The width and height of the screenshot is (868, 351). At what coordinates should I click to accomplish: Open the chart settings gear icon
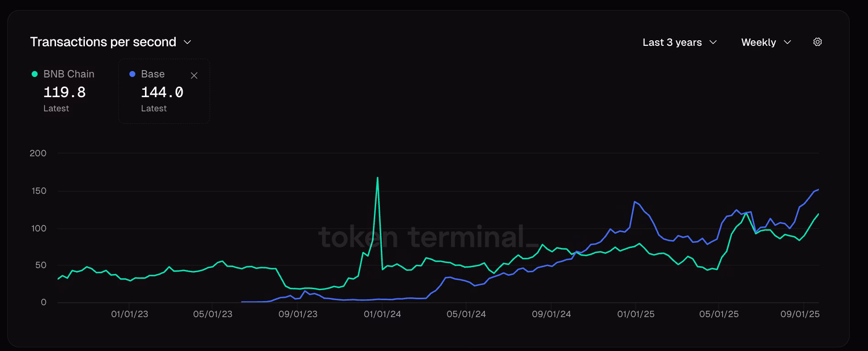pyautogui.click(x=817, y=42)
